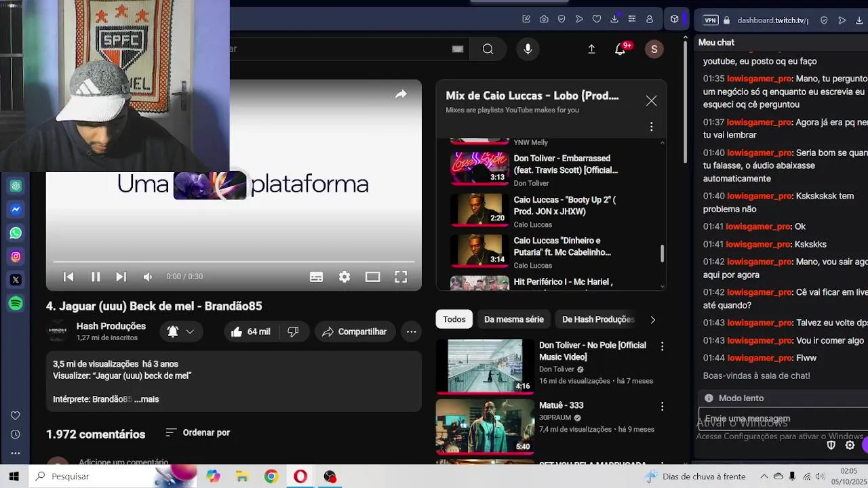This screenshot has height=488, width=868.
Task: Open Instagram in the Opera sidebar
Action: pos(16,257)
